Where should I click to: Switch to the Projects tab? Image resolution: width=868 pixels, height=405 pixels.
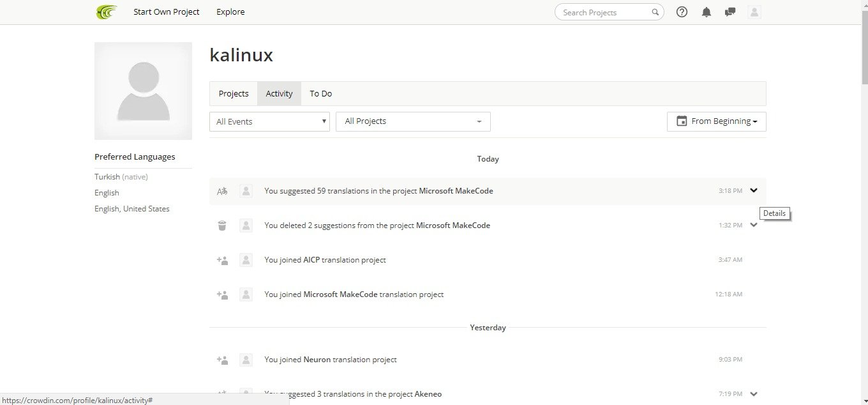(x=234, y=93)
